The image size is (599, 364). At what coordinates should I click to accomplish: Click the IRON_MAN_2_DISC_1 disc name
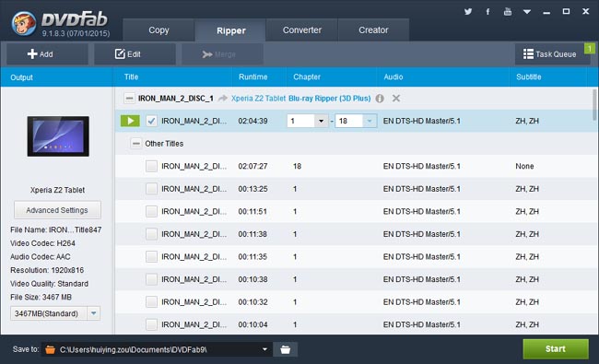tap(176, 99)
